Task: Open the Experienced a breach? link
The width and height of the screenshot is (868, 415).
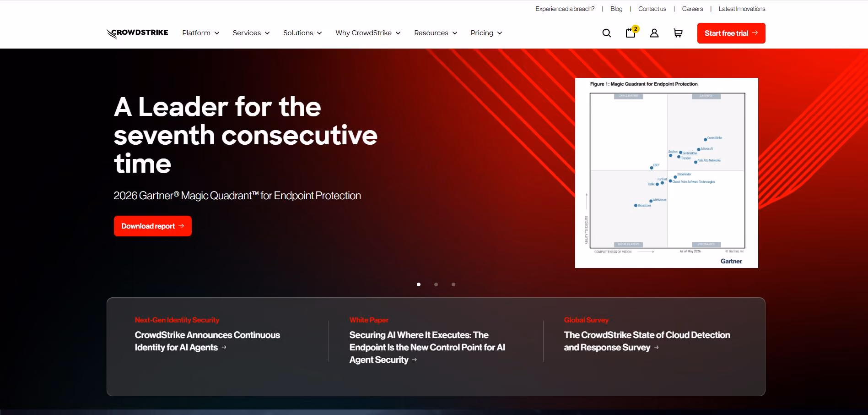Action: coord(565,9)
